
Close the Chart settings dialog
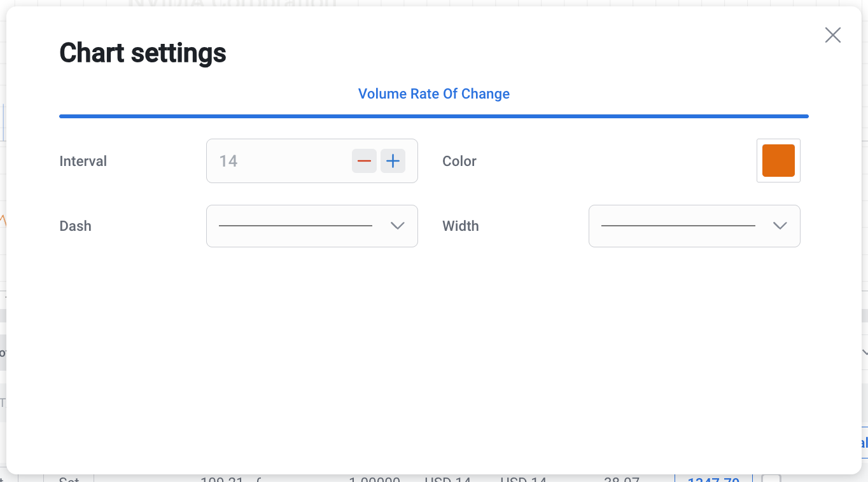832,35
